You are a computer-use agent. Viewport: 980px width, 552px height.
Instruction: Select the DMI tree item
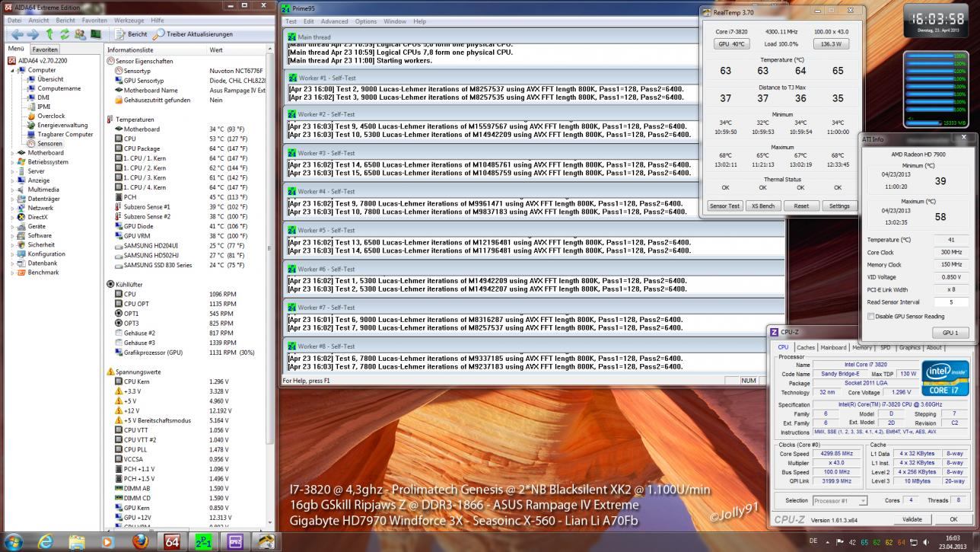pyautogui.click(x=43, y=97)
